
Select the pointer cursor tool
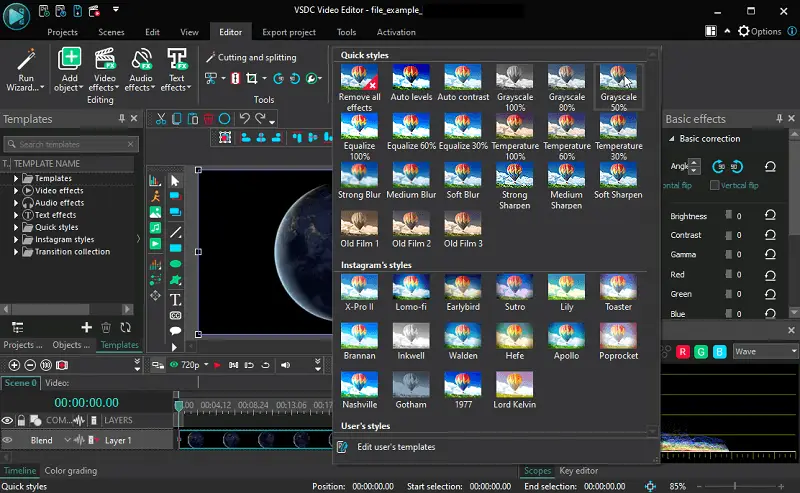point(175,181)
